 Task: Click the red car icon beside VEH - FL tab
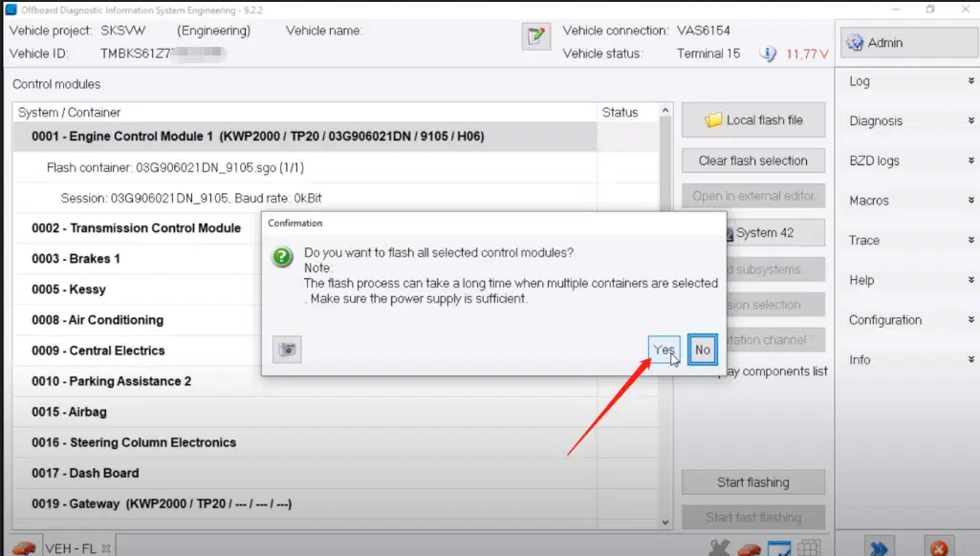click(24, 547)
